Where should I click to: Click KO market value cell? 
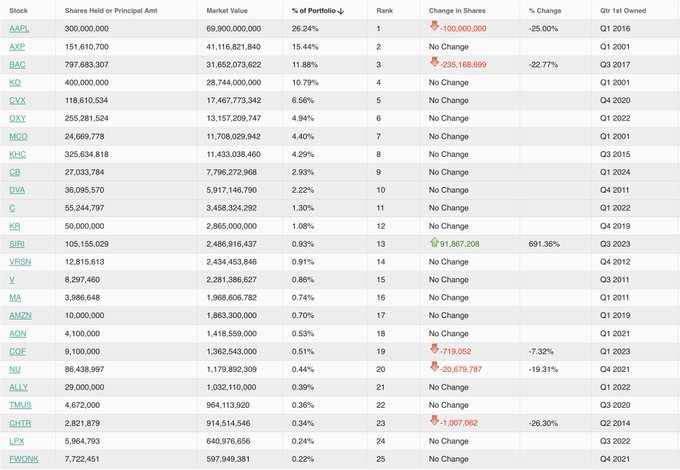[233, 82]
